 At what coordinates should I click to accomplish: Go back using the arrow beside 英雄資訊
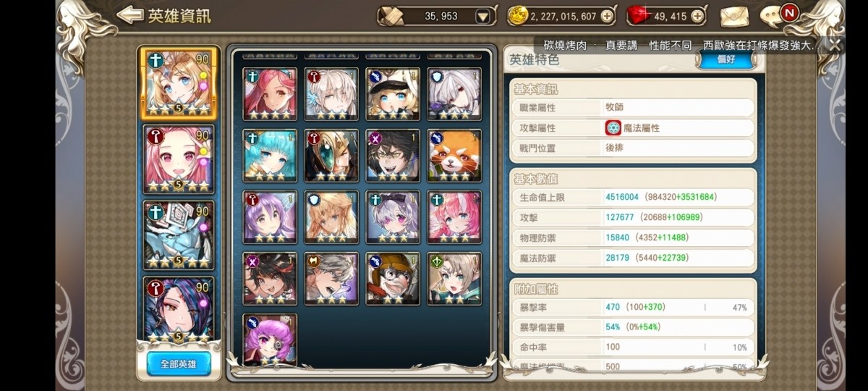129,14
